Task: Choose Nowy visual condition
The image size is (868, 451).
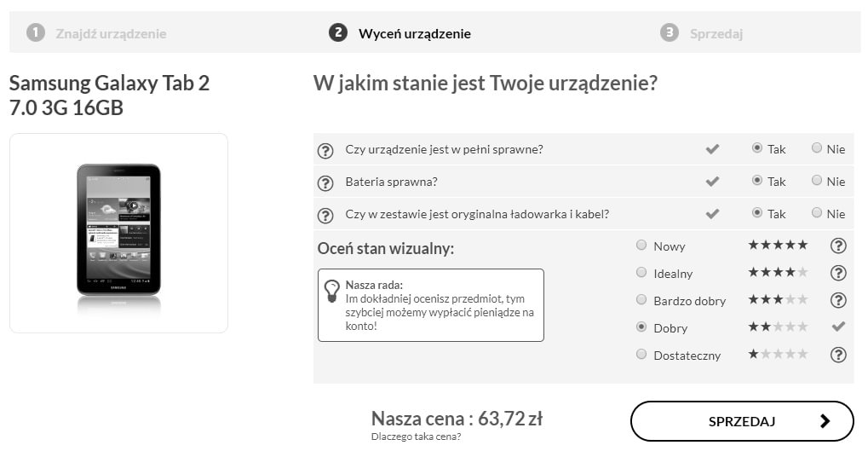Action: pyautogui.click(x=641, y=245)
